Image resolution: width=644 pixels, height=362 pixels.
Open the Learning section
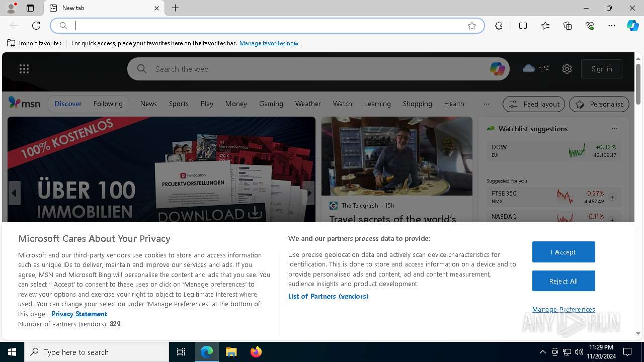[x=377, y=104]
